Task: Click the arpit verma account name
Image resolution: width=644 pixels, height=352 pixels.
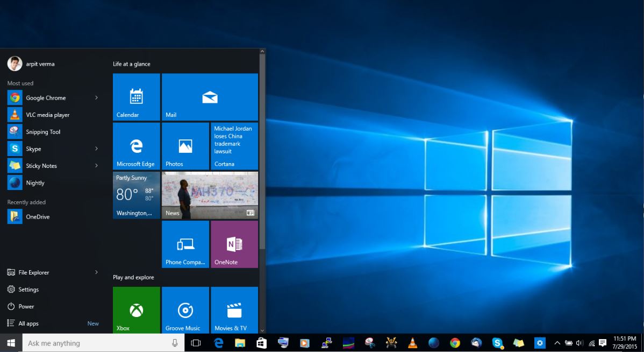Action: (40, 64)
